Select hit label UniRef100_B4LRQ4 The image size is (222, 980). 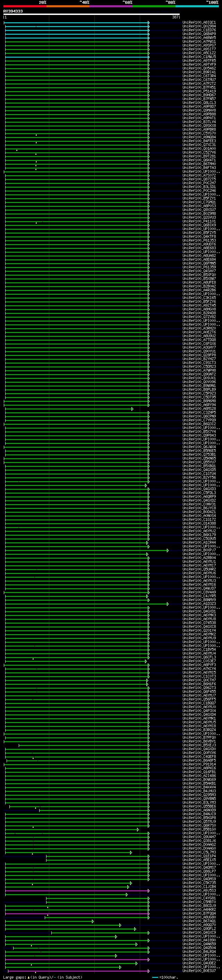[x=199, y=952]
